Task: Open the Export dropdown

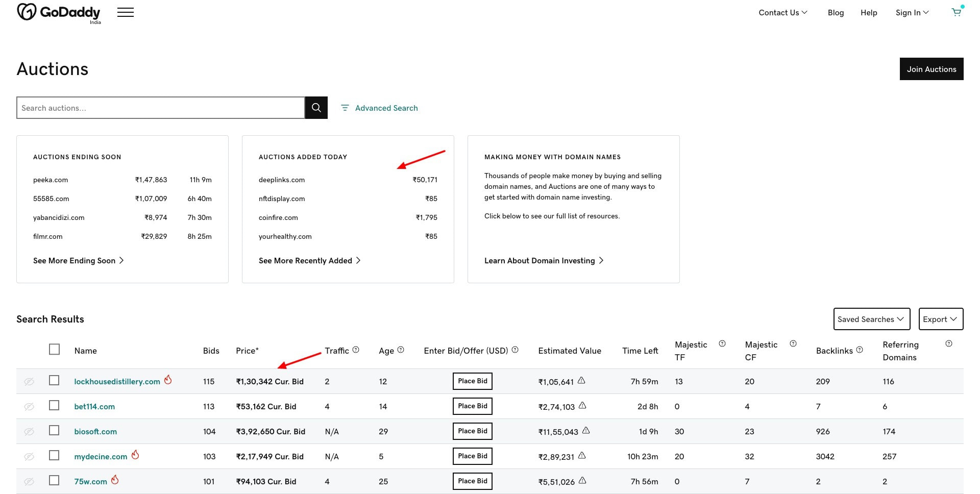Action: [x=940, y=319]
